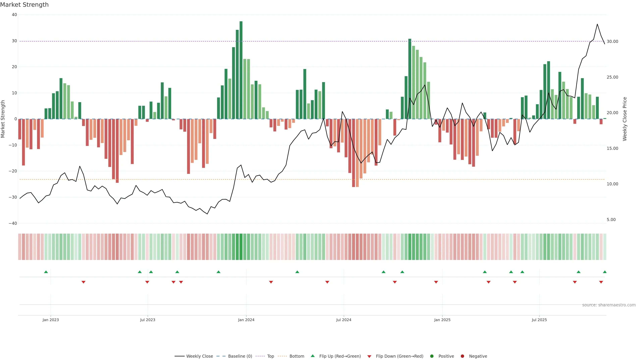
Task: Click the Weekly Close Price axis title
Action: coord(625,119)
